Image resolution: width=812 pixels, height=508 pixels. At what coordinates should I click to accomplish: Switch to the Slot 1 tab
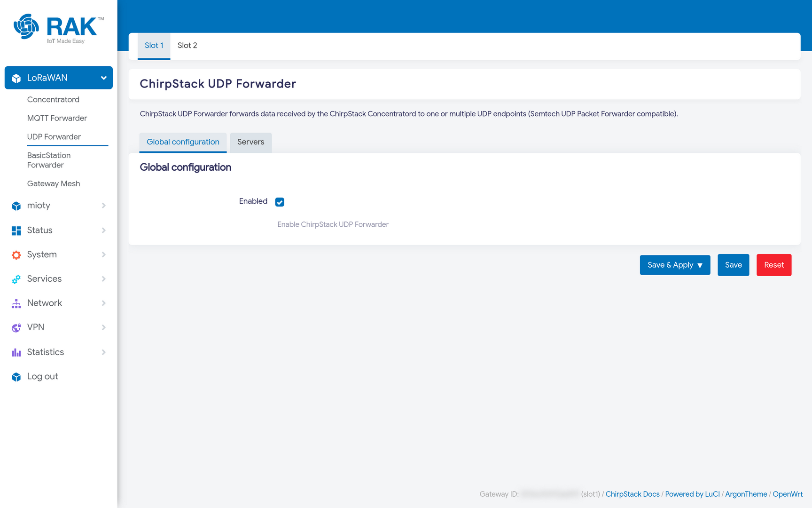click(154, 46)
